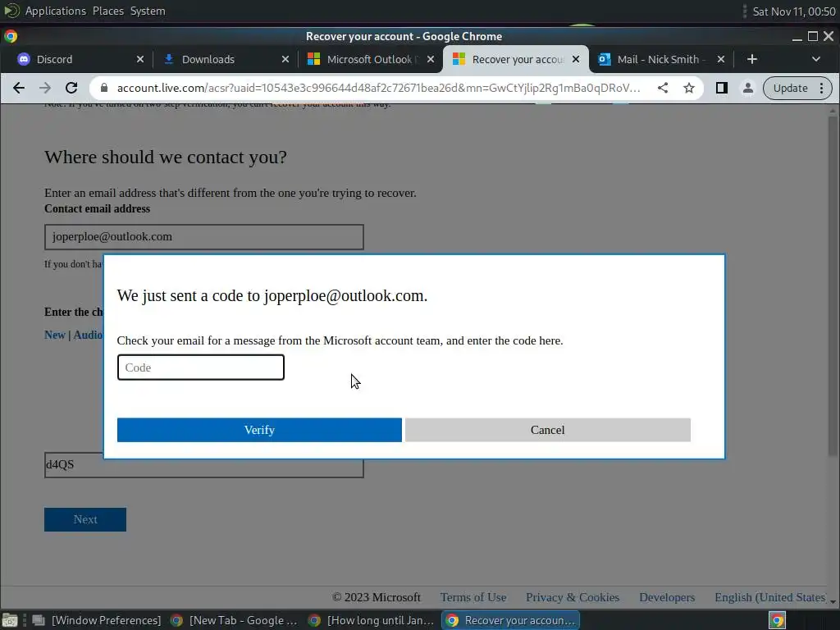
Task: Click the distro logo beside Applications
Action: (x=11, y=11)
